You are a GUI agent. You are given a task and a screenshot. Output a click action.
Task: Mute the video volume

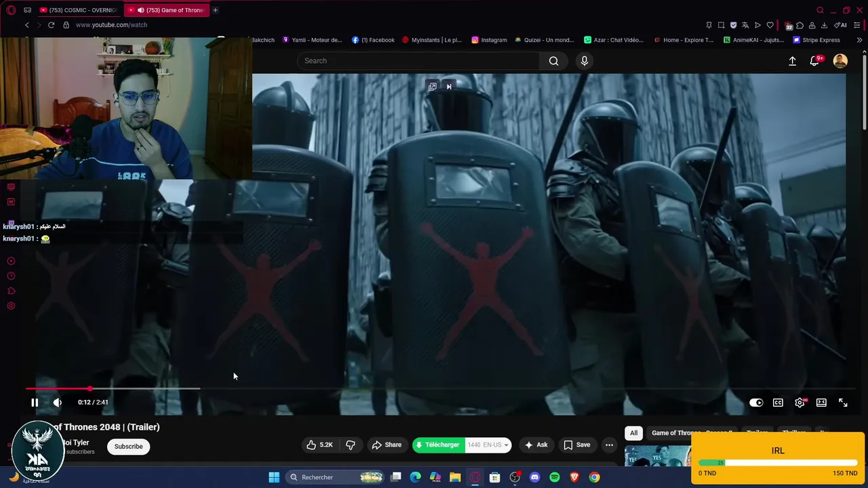point(58,403)
